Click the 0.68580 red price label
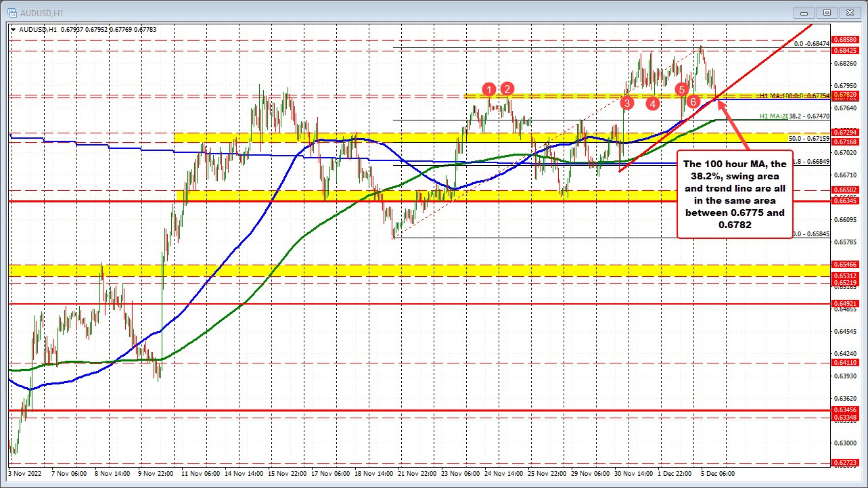Image resolution: width=868 pixels, height=488 pixels. 845,41
